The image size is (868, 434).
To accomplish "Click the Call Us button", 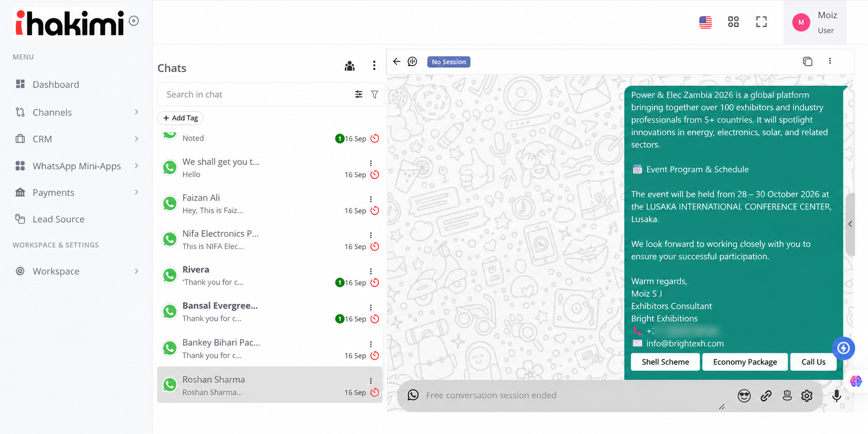I will coord(814,362).
